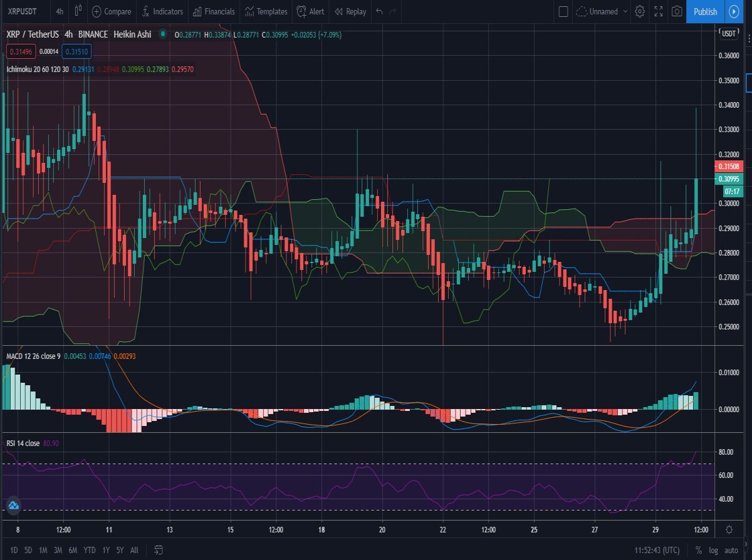Open time axis settings gear at bottom right
This screenshot has width=752, height=560.
(729, 530)
